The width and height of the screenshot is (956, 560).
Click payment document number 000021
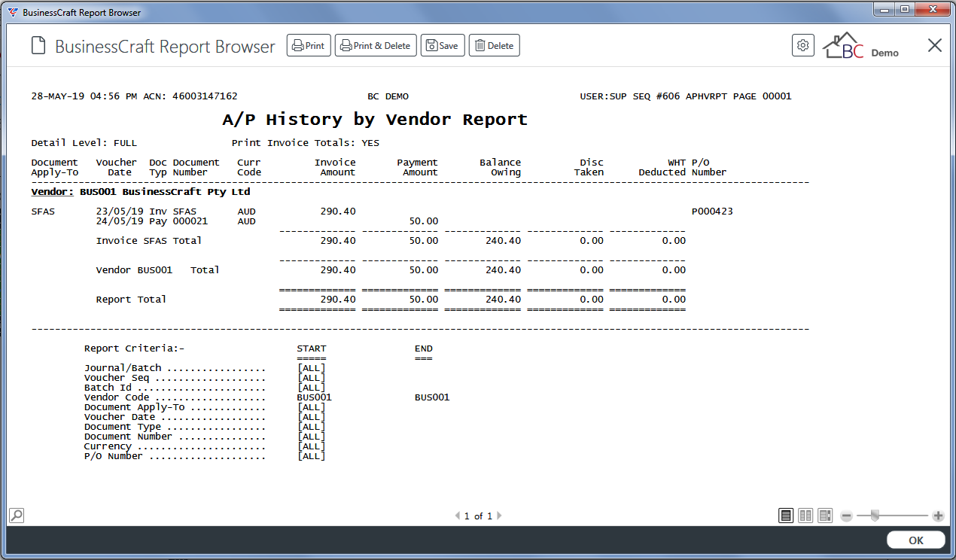(190, 221)
